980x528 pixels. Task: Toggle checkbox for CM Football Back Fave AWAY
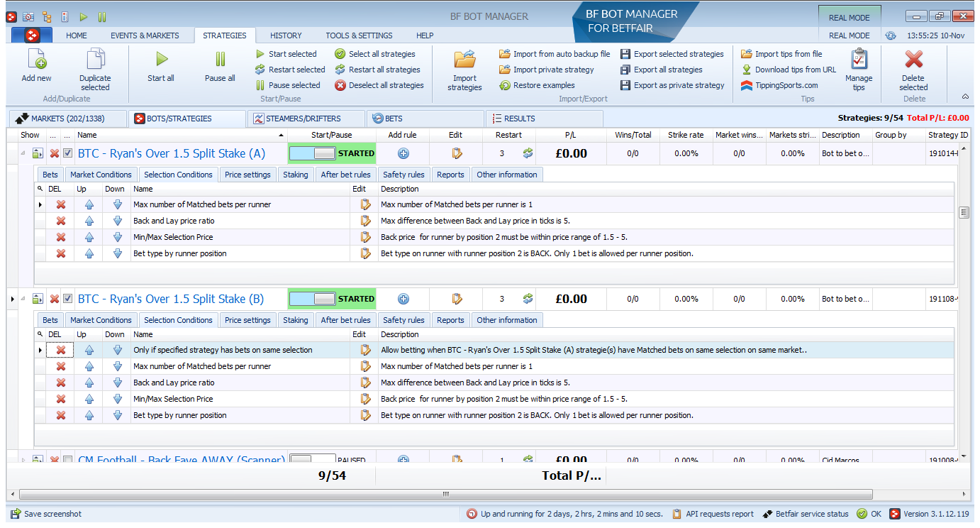(68, 460)
